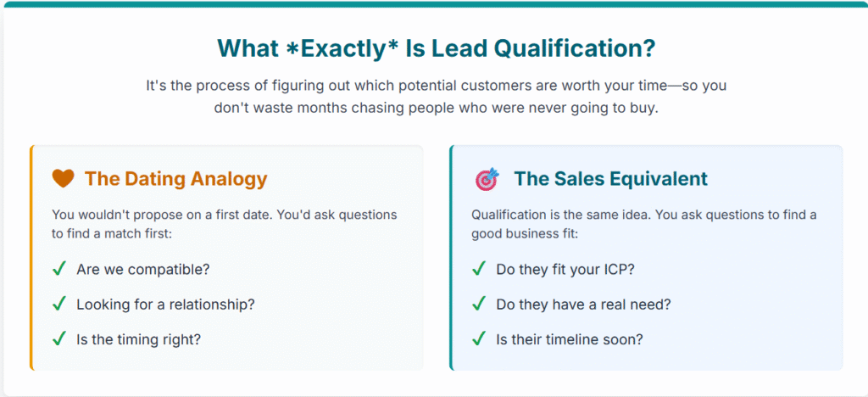Viewport: 868px width, 397px height.
Task: Click "The Dating Analogy" heading
Action: click(x=175, y=179)
